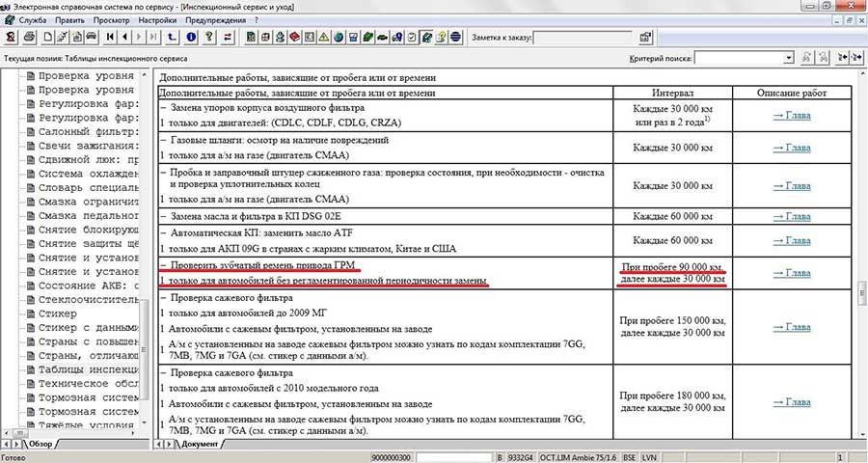Switch to the Обзор tab
The height and width of the screenshot is (463, 868).
tap(41, 444)
